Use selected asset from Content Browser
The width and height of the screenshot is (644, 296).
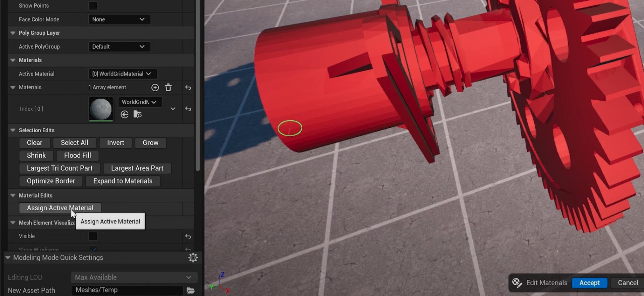coord(125,115)
